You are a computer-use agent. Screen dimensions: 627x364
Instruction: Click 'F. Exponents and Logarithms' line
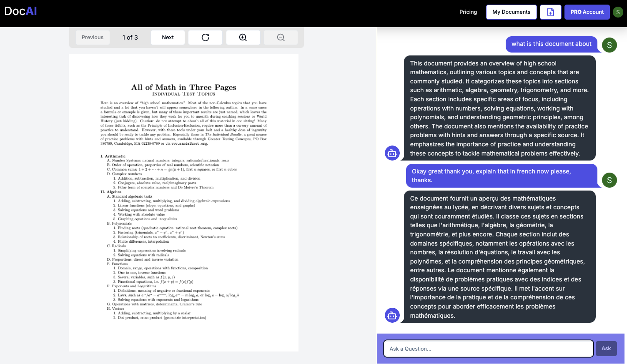(131, 286)
